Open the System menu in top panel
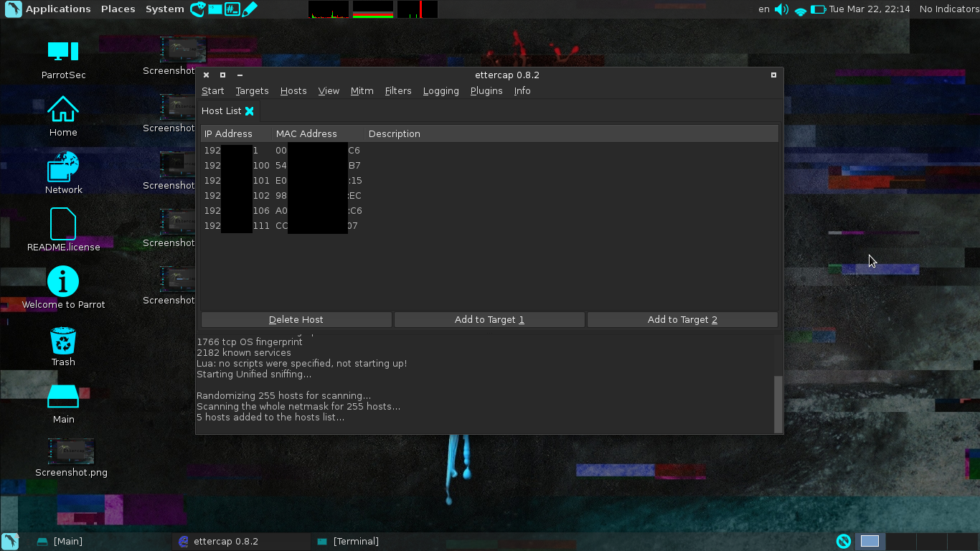980x551 pixels. click(165, 9)
